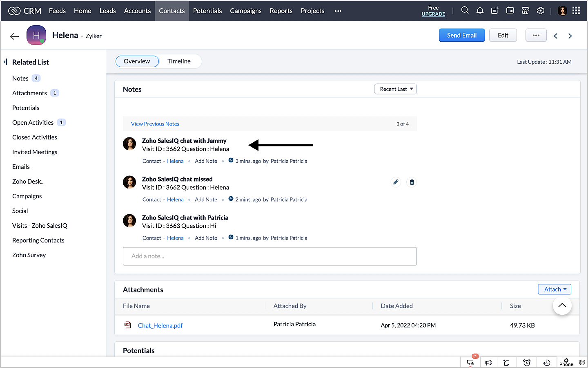Go back using the left arrow
The image size is (588, 368).
[15, 36]
